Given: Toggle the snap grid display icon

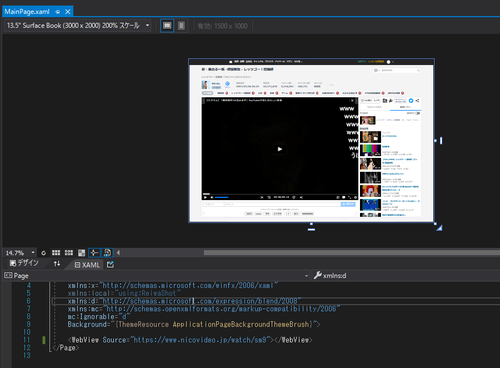Looking at the screenshot, I should (x=56, y=253).
